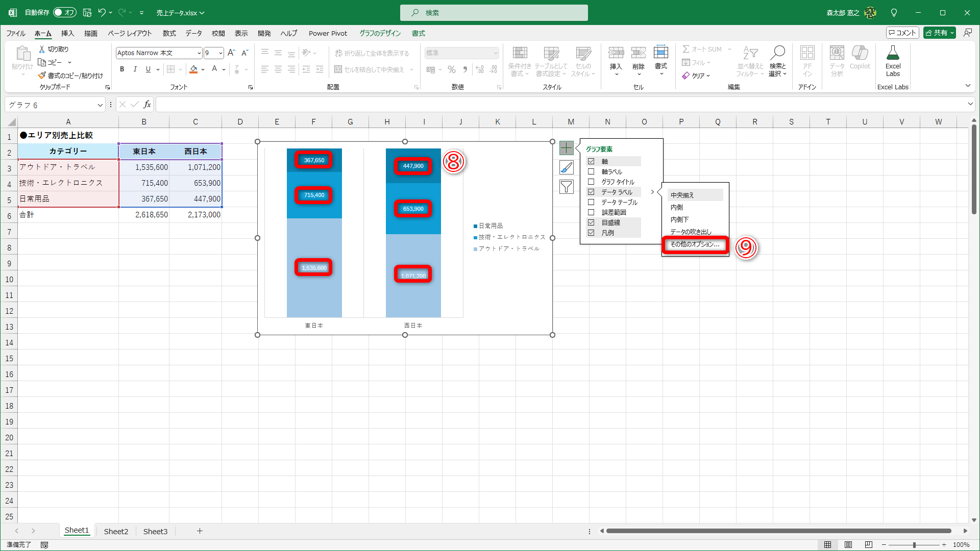This screenshot has width=980, height=551.
Task: Toggle the AutoSave switch
Action: pos(65,12)
